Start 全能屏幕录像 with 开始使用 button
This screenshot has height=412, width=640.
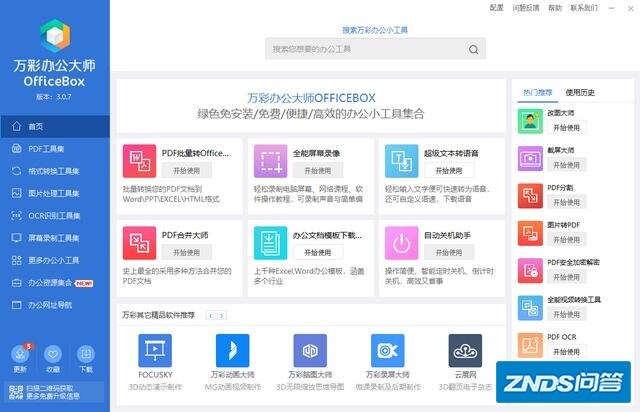pos(318,171)
